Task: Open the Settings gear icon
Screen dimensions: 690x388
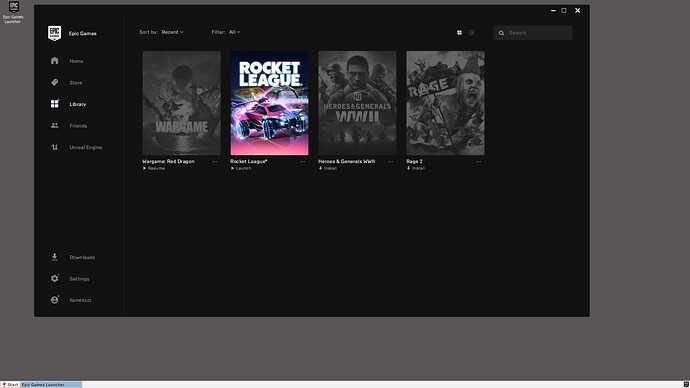Action: pyautogui.click(x=55, y=278)
